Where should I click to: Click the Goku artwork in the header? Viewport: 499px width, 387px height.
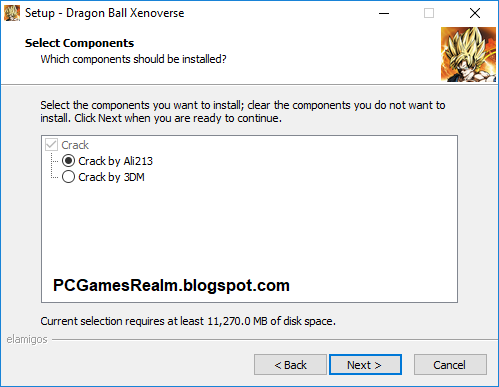(468, 54)
